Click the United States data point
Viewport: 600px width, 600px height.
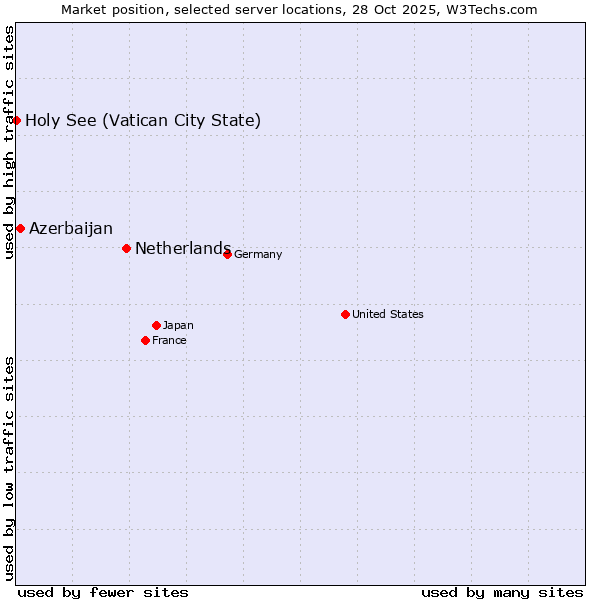[345, 314]
